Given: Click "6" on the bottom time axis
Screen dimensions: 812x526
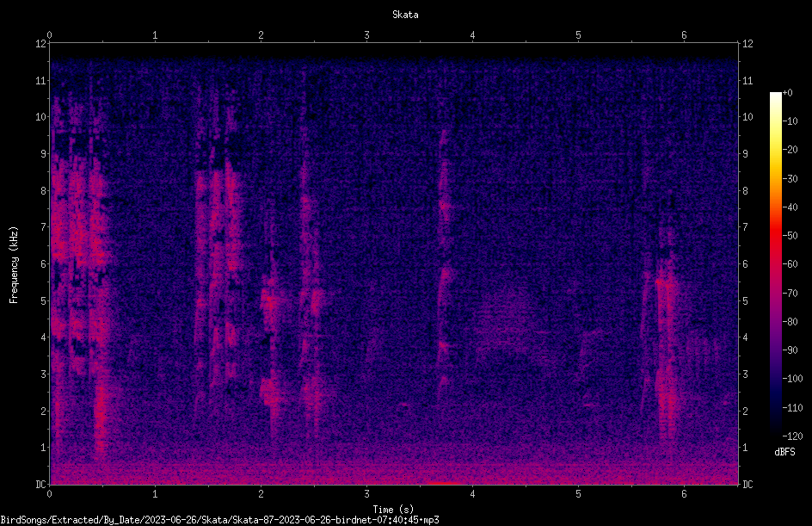Looking at the screenshot, I should pyautogui.click(x=684, y=494).
